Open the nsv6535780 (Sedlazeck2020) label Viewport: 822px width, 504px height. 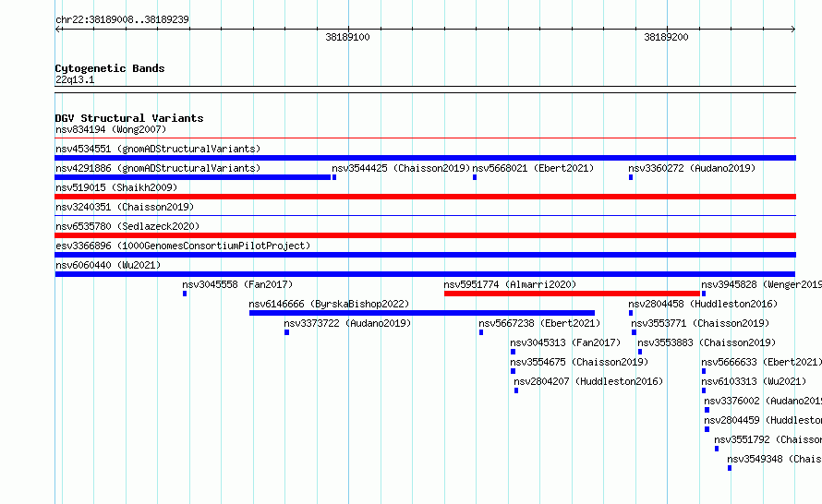127,226
